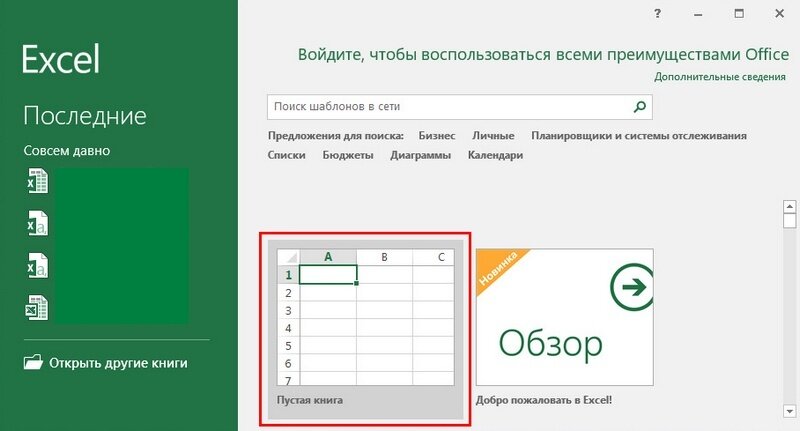Select the Пустая книга template thumbnail
Viewport: 800px width, 431px height.
pyautogui.click(x=365, y=317)
